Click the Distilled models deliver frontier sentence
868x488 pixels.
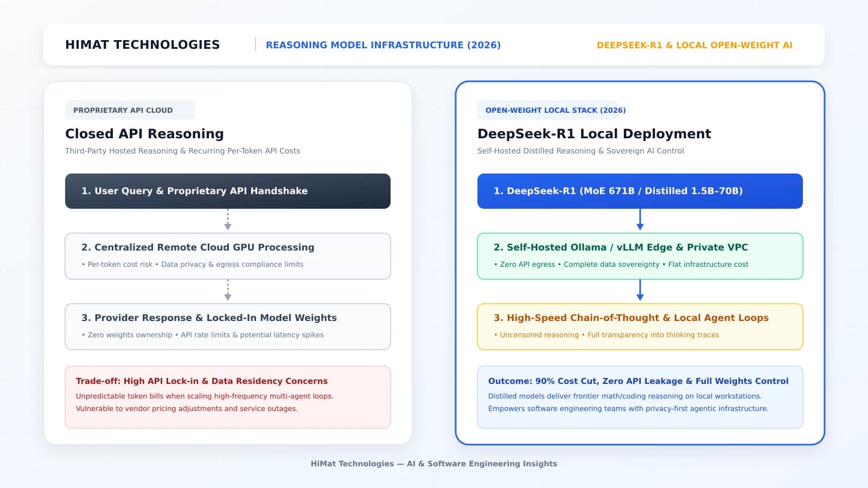[x=625, y=396]
